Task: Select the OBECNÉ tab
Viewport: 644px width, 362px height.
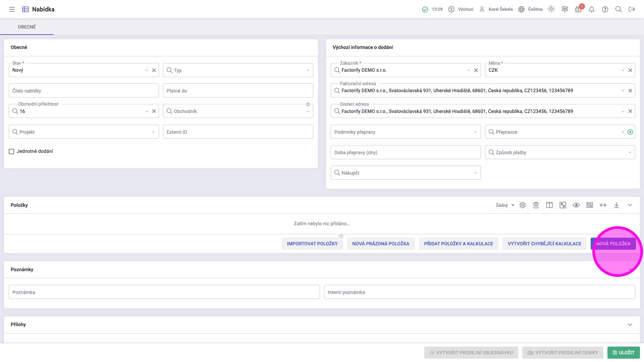Action: point(27,27)
